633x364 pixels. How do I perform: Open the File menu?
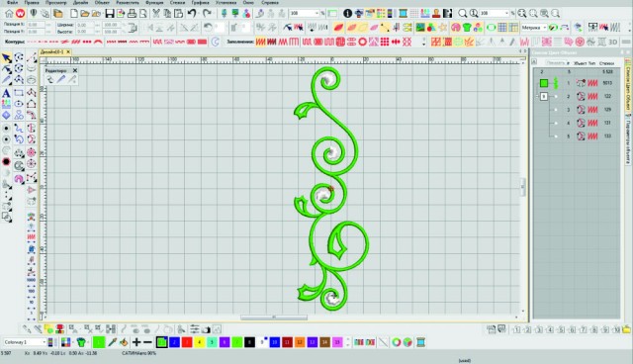(12, 2)
